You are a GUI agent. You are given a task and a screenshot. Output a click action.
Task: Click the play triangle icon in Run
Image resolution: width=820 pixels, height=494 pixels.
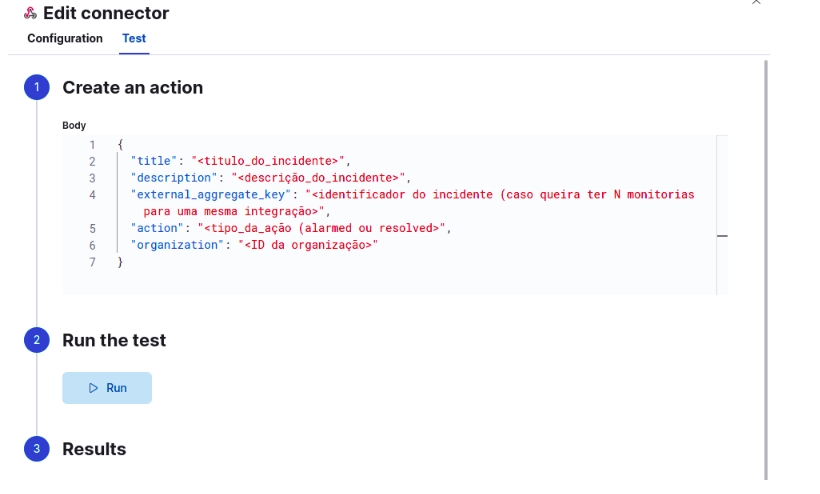93,388
